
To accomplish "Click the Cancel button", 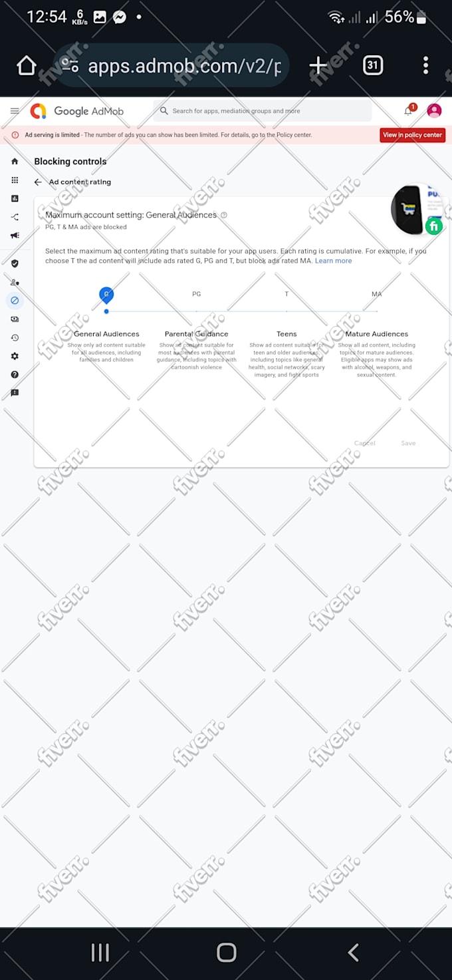I will click(365, 443).
